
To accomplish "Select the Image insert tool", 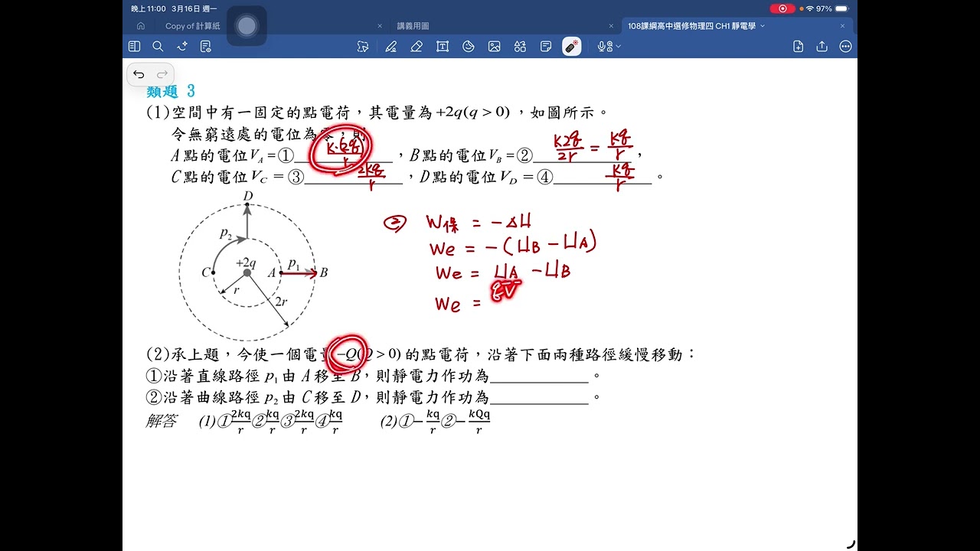I will 495,47.
